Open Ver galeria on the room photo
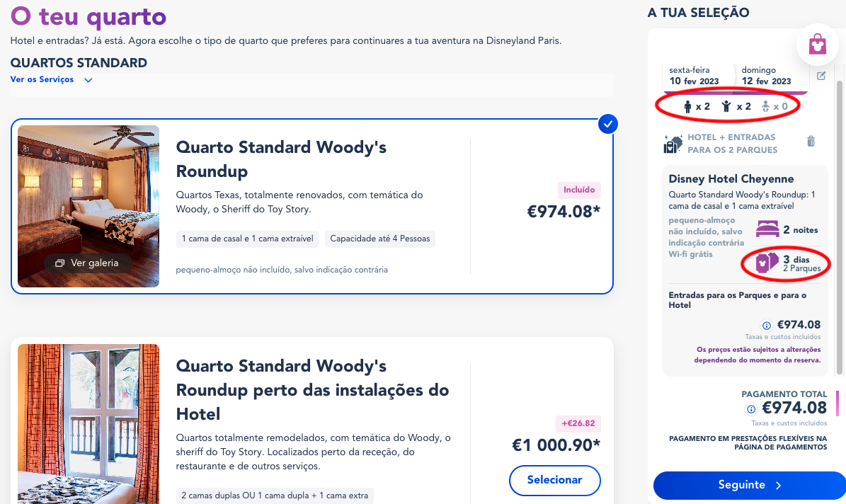Screen dimensions: 846x504 click(87, 263)
